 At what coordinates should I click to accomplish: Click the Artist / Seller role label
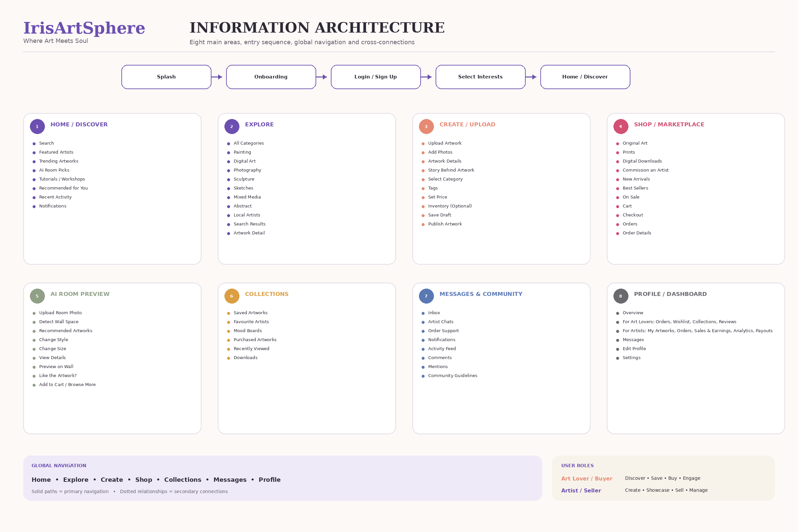[581, 491]
